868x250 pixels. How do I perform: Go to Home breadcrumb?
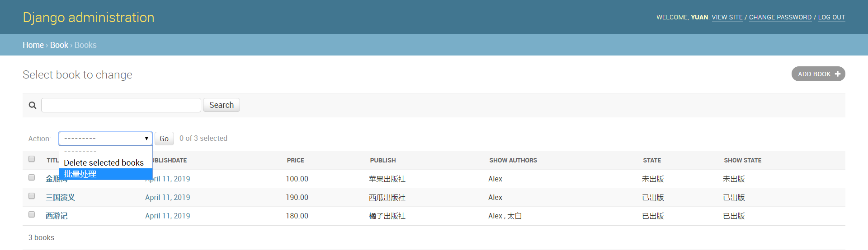tap(33, 45)
